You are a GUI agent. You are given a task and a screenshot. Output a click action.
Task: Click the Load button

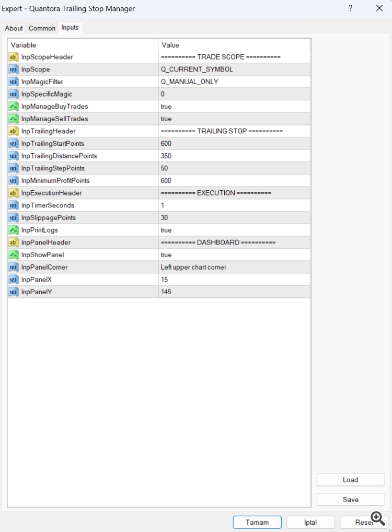[x=351, y=480]
